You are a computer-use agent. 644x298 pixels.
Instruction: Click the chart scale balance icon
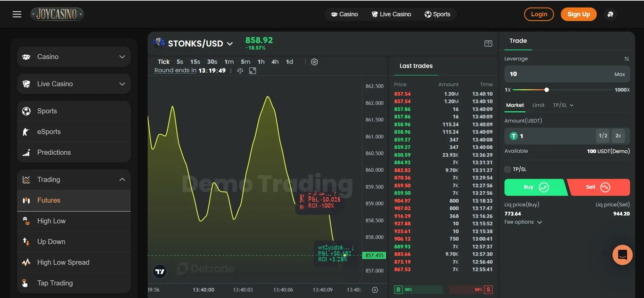240,71
